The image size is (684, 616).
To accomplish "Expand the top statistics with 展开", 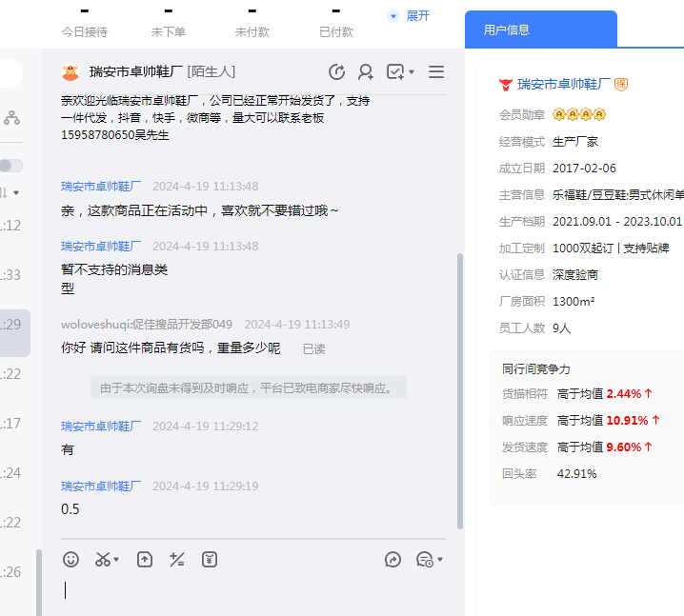I will coord(410,16).
